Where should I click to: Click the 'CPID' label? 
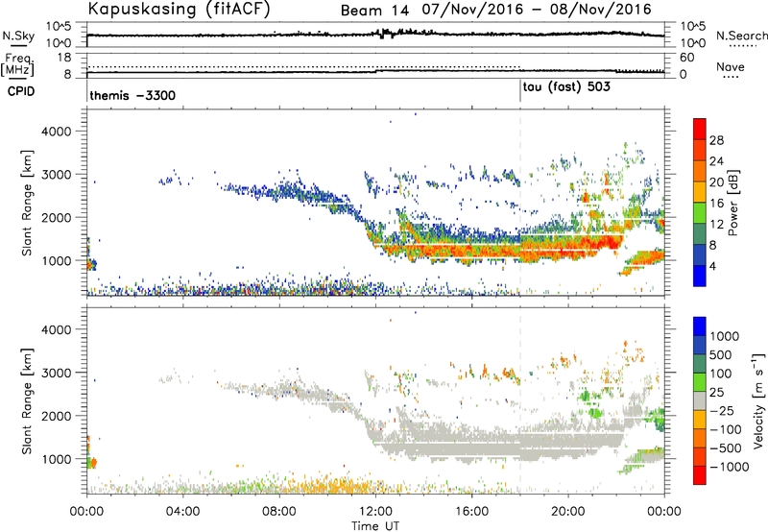click(x=21, y=91)
